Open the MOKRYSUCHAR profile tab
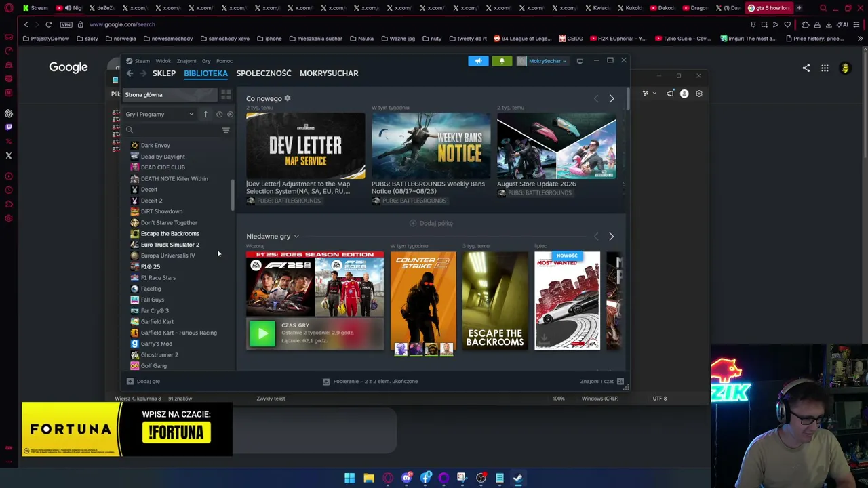This screenshot has height=488, width=868. point(329,73)
